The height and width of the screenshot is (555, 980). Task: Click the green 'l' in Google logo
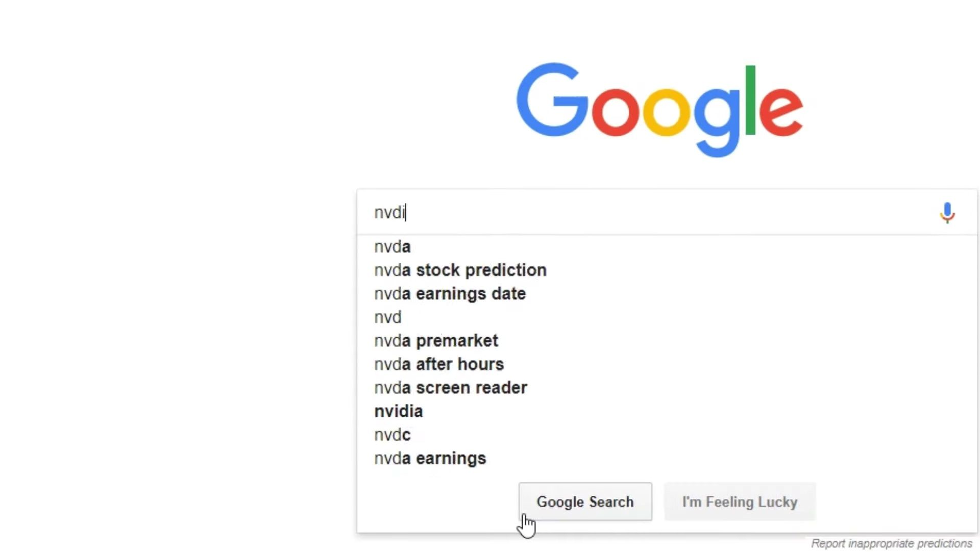pos(750,99)
